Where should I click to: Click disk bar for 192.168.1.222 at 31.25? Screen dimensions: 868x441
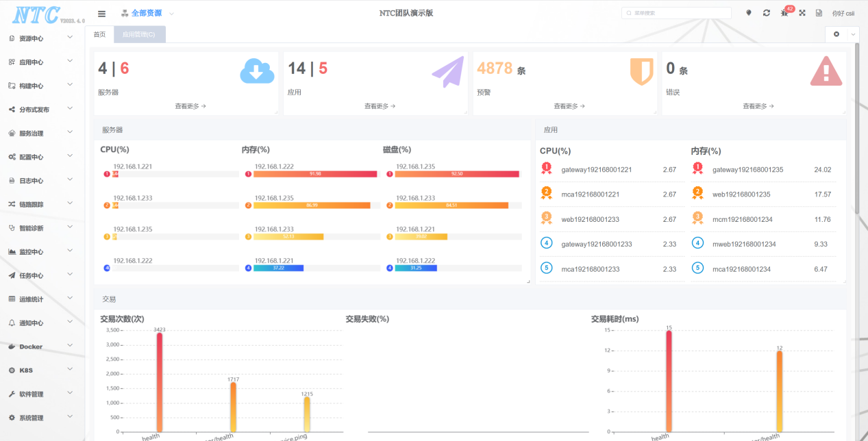416,268
